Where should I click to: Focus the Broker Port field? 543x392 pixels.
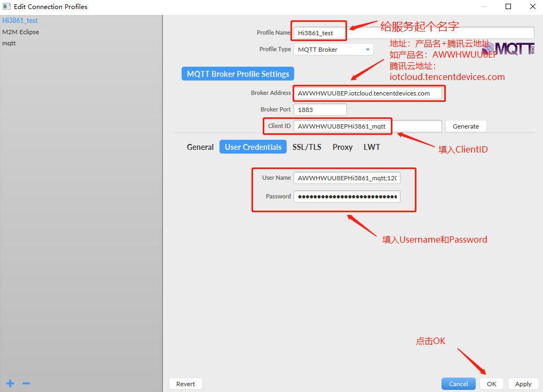pyautogui.click(x=320, y=110)
